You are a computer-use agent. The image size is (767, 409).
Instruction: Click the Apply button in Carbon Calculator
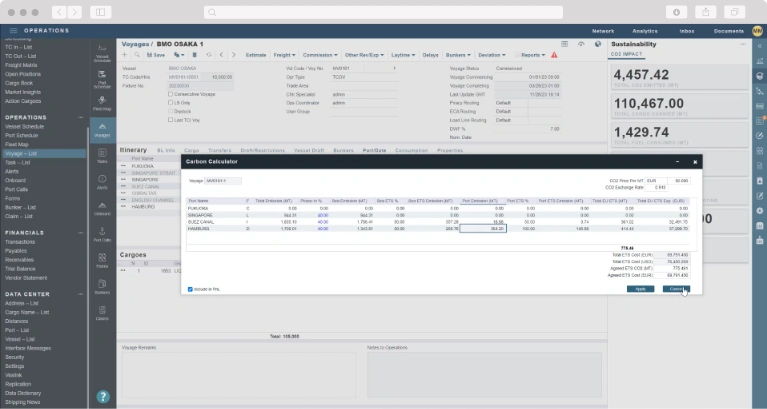(x=640, y=288)
